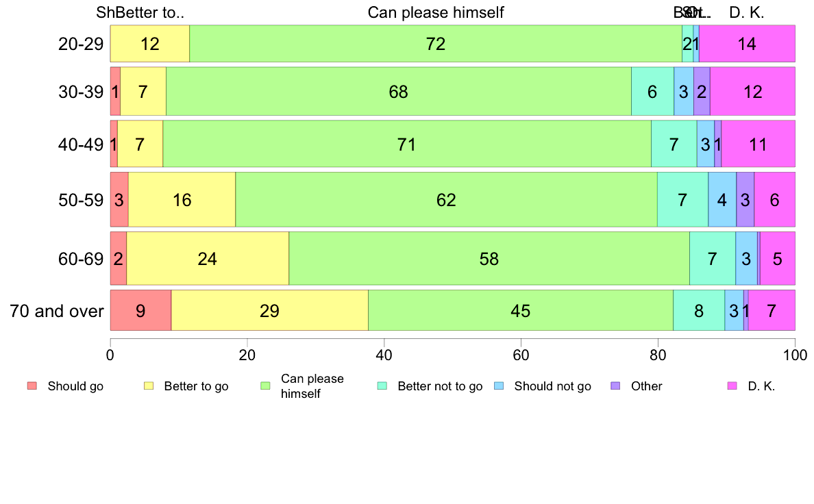
Task: Click the 24 yellow segment in 60-69 row
Action: click(x=208, y=258)
